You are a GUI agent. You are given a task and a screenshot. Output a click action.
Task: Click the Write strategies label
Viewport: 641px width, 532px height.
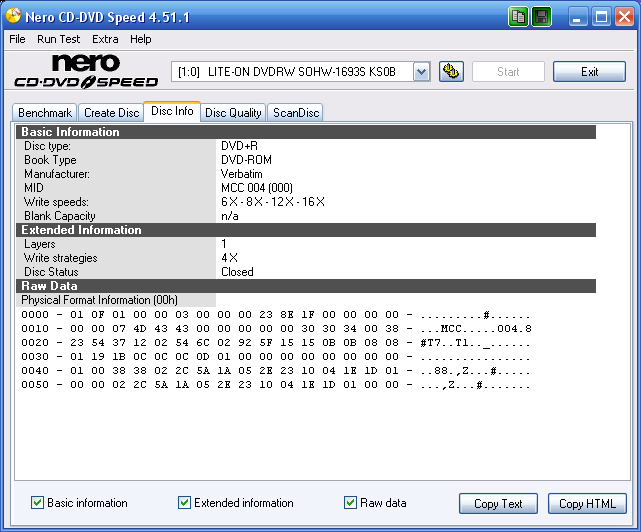click(x=61, y=258)
